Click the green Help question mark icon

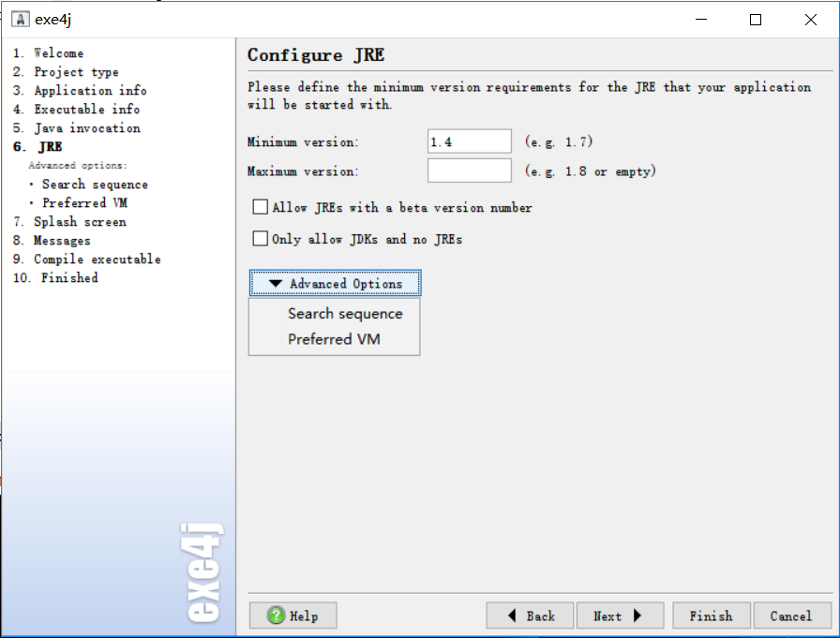tap(276, 616)
